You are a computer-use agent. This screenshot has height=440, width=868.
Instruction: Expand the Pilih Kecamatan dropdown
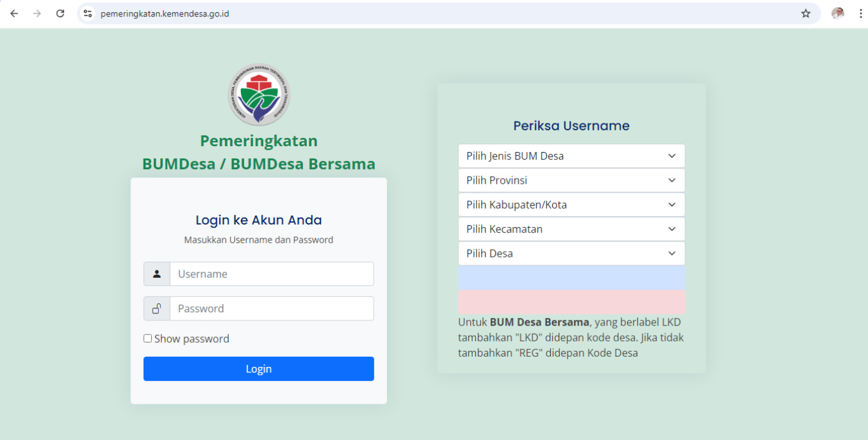click(x=571, y=229)
